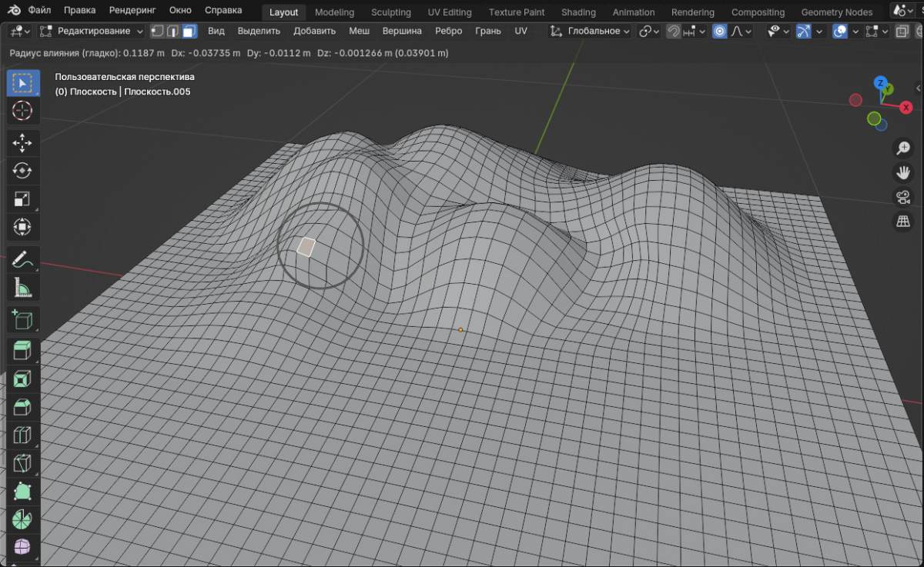Toggle the snapping magnet
This screenshot has width=924, height=567.
tap(674, 31)
